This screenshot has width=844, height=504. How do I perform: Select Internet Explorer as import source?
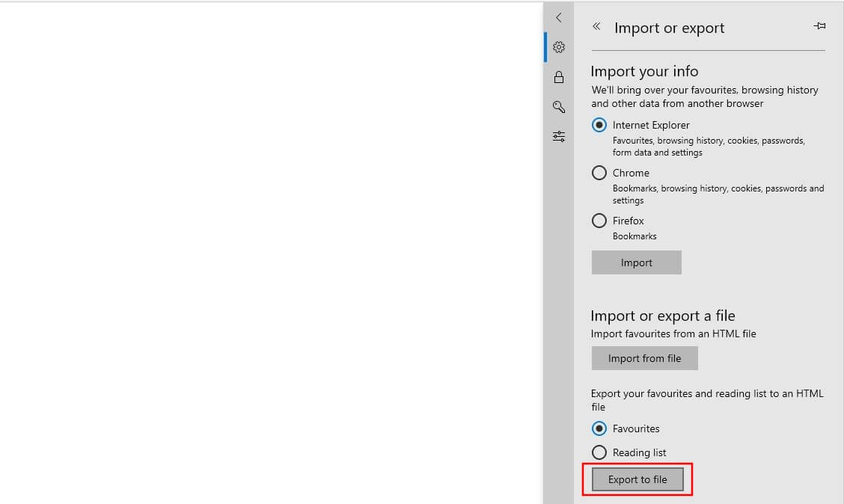pos(599,125)
